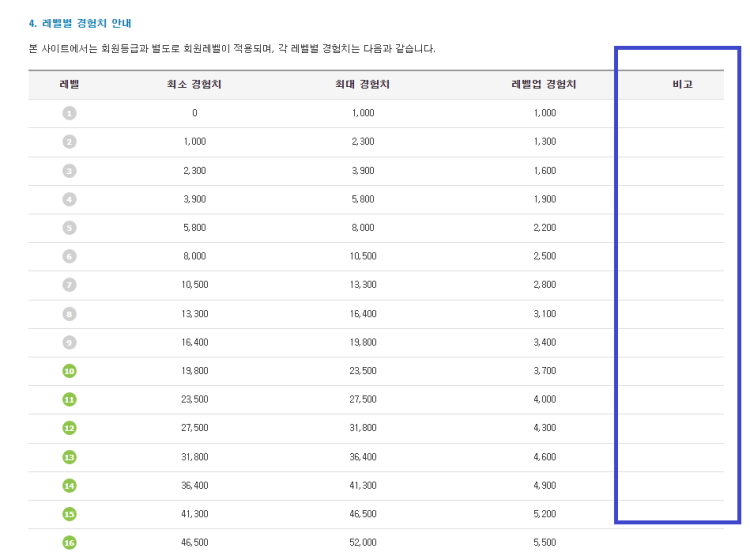Viewport: 750px width, 556px height.
Task: Select the 최대 경험치 column header
Action: pyautogui.click(x=362, y=85)
